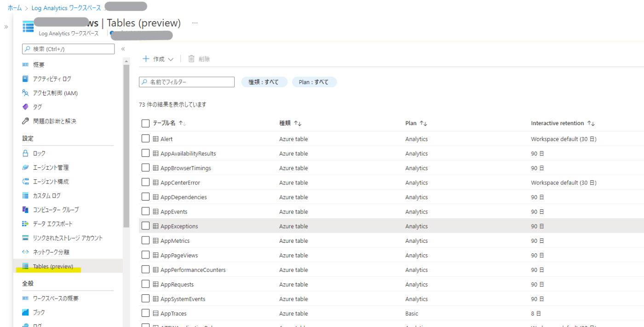Screen dimensions: 644x327
Task: Click the コンピューター グループ icon
Action: click(x=25, y=210)
